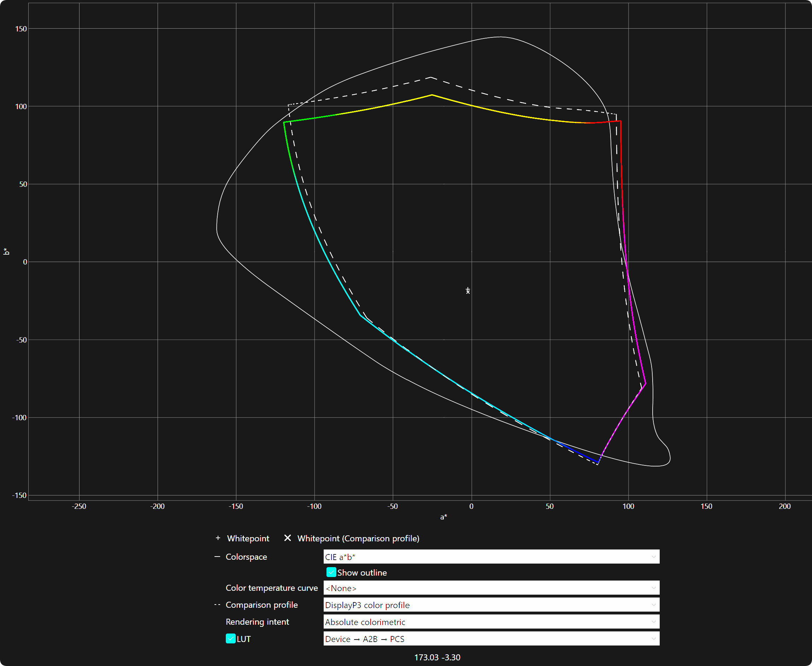Image resolution: width=812 pixels, height=666 pixels.
Task: Click the a* axis title
Action: [x=443, y=517]
